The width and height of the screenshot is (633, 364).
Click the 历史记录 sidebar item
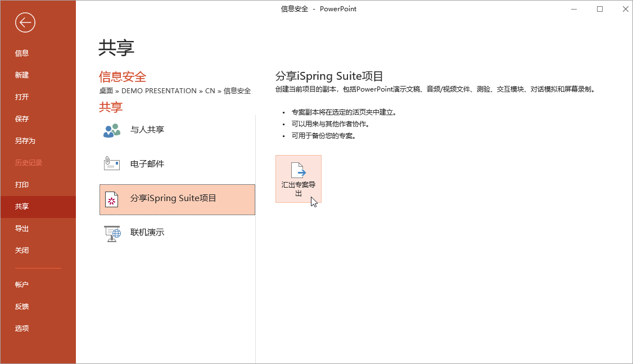(28, 163)
